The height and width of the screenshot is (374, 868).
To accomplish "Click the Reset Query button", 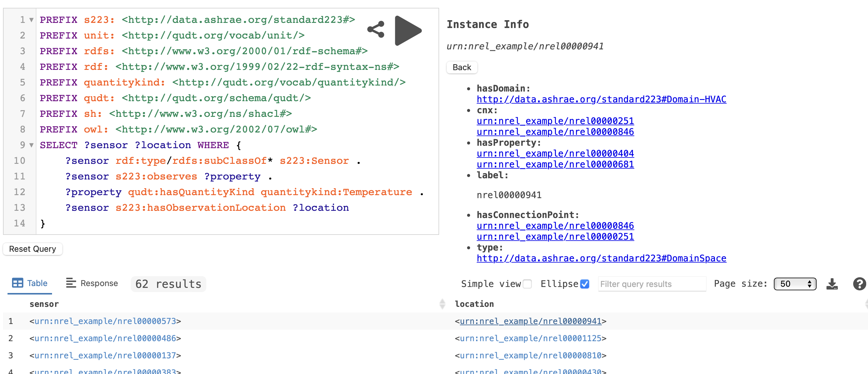I will pos(33,249).
